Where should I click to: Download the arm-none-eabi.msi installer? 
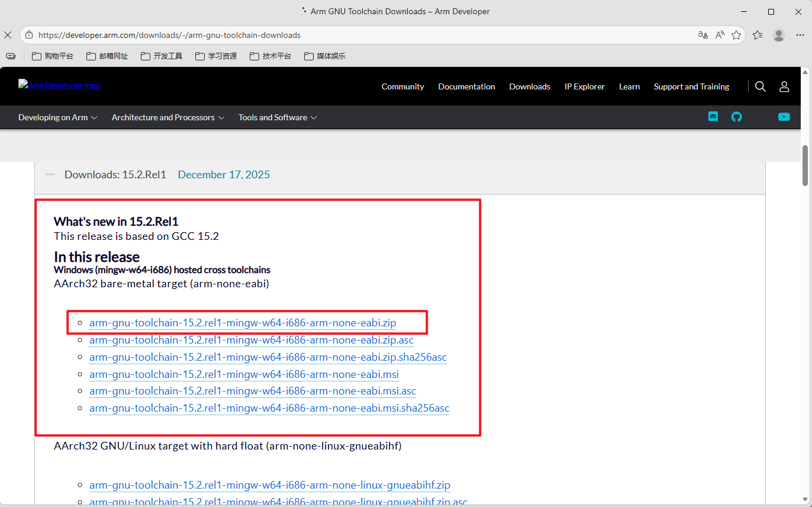(244, 374)
